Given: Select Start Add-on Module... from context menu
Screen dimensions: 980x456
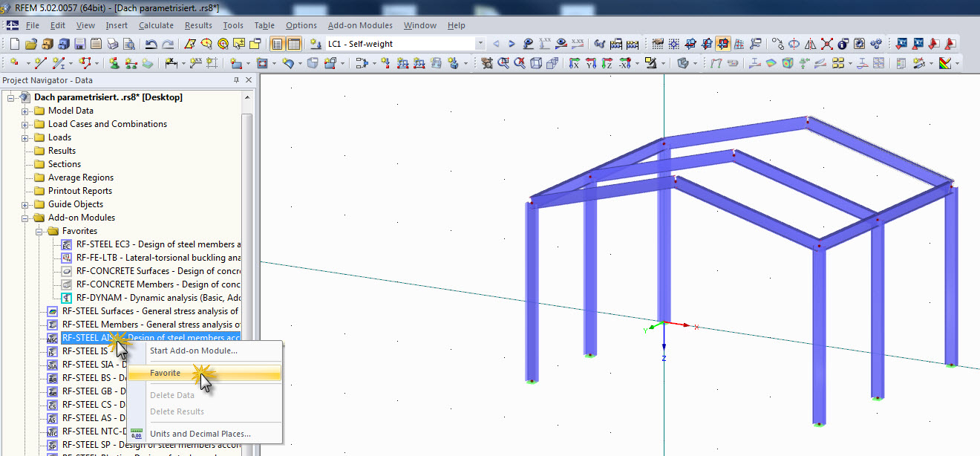Looking at the screenshot, I should [x=194, y=351].
